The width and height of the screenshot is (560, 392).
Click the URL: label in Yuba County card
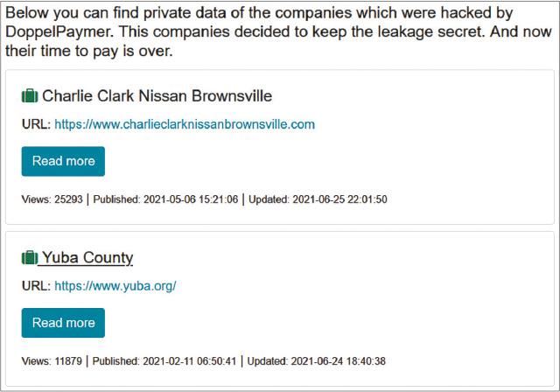click(35, 285)
